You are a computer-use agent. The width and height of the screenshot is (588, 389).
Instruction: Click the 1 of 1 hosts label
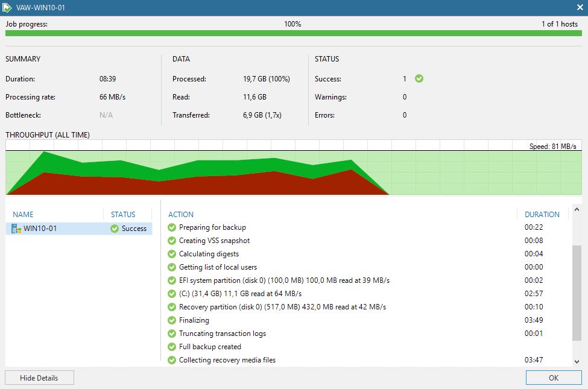coord(560,24)
